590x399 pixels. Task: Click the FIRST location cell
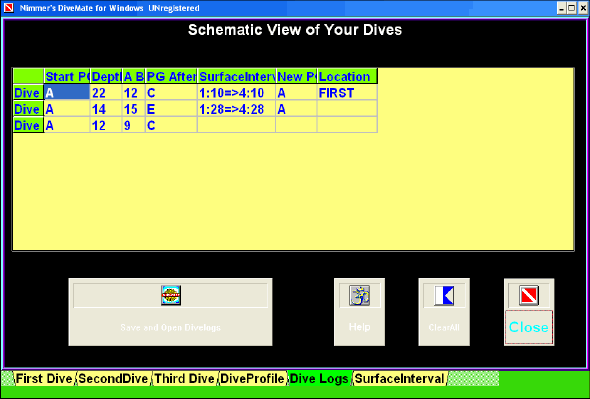click(x=347, y=93)
